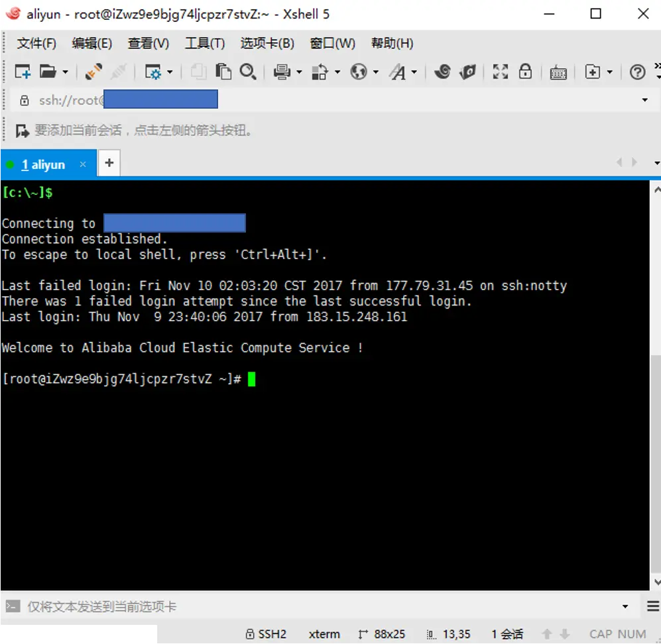The image size is (661, 644).
Task: Click the Copy icon
Action: (x=198, y=72)
